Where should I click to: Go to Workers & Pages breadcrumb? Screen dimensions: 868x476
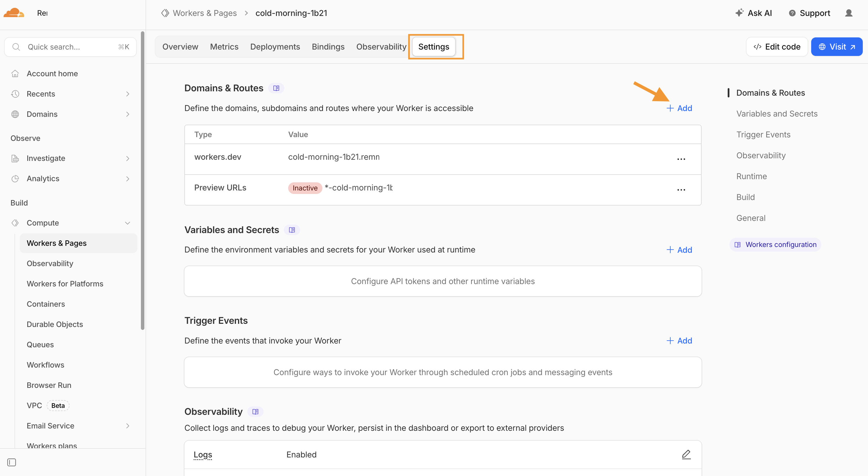pos(204,13)
